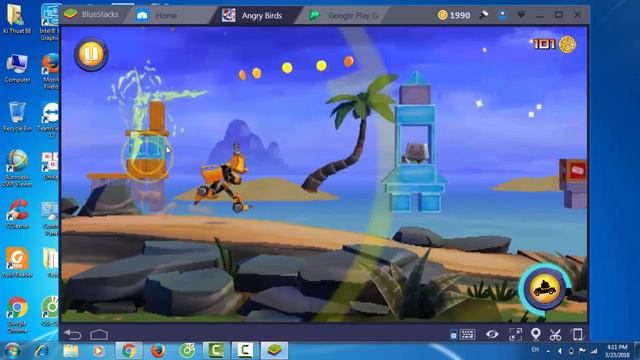Viewport: 640px width, 360px height.
Task: Switch to the Google Play Games tab
Action: tap(345, 16)
